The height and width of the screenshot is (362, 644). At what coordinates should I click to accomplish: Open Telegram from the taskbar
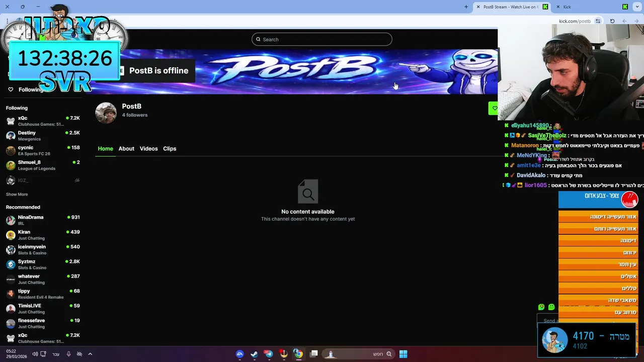tap(269, 354)
